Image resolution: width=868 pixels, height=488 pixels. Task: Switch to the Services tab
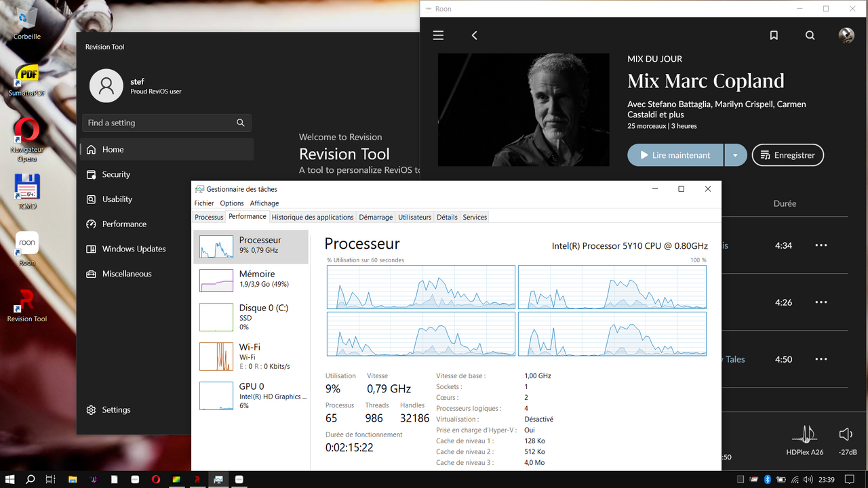click(x=475, y=217)
